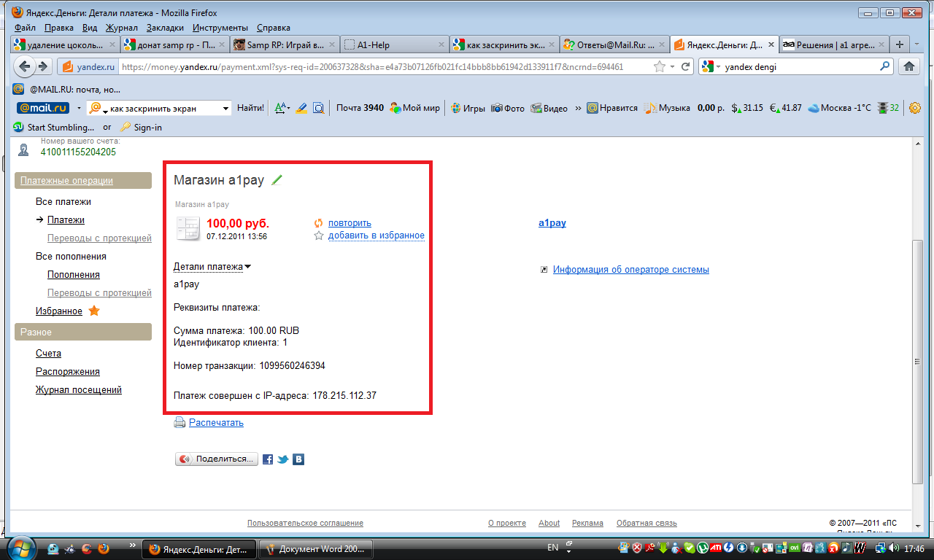Click the highlighter icon in the Mail.ru toolbar
The image size is (934, 560).
click(302, 108)
